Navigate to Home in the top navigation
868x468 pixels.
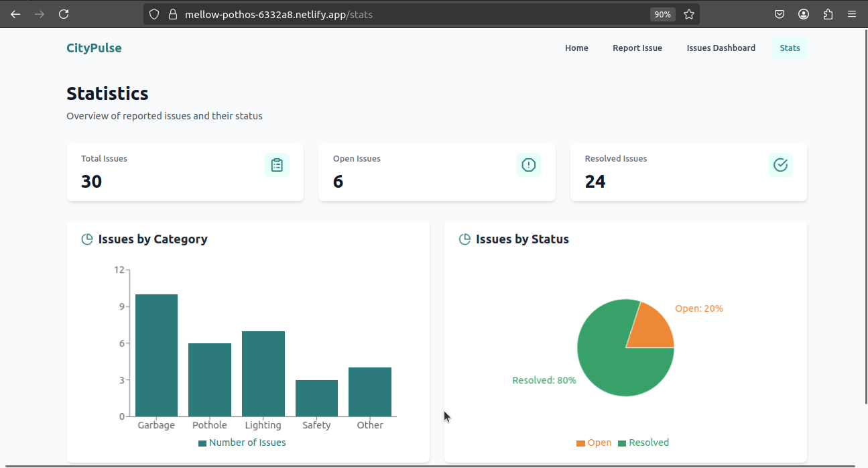point(576,48)
